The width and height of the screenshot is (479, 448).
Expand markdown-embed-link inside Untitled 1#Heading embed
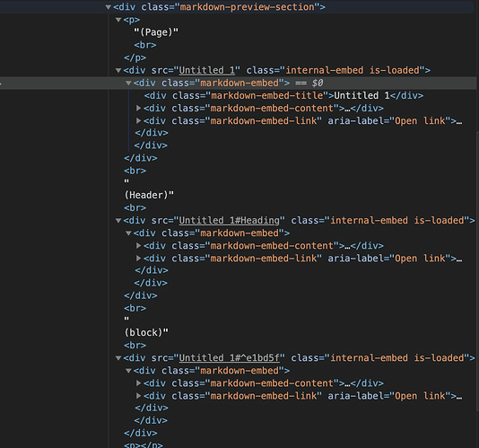click(139, 259)
